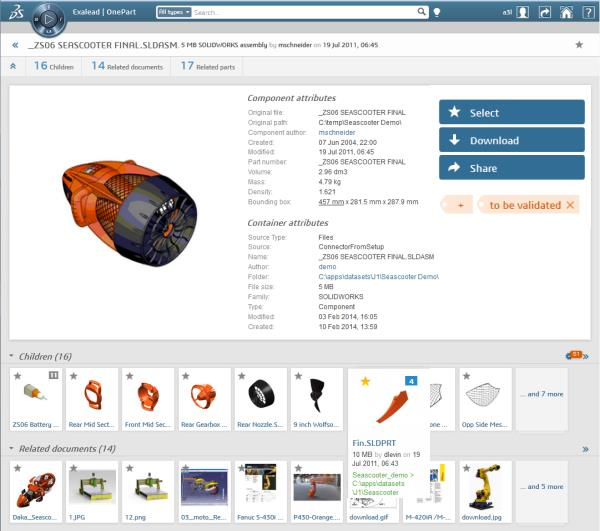Click the blue 4 badge on Fin
The image size is (600, 531).
411,381
